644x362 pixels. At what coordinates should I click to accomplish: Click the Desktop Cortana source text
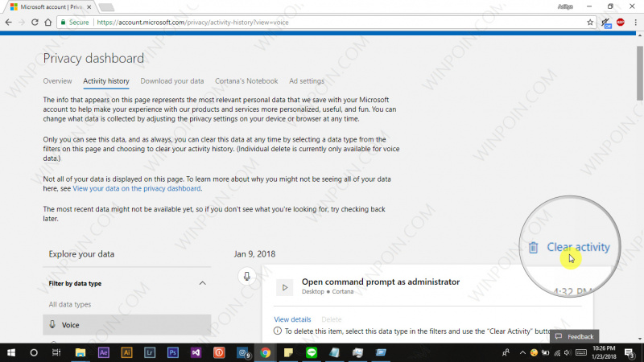tap(328, 291)
